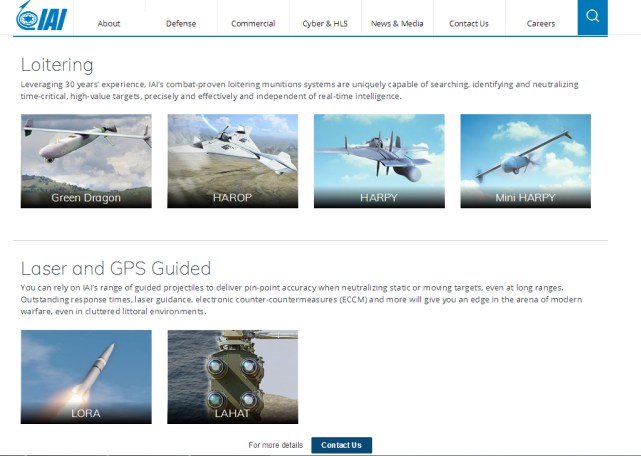Open the About menu
The image size is (641, 456).
[x=109, y=23]
